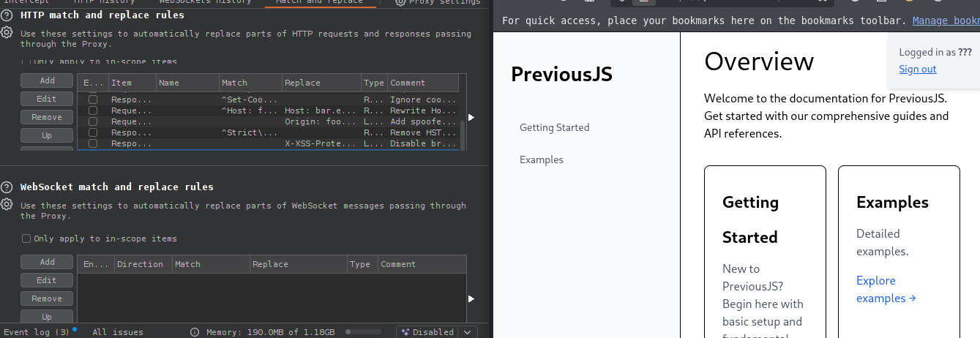This screenshot has height=338, width=980.
Task: Select the Host: bar.e... replace cell
Action: 321,110
